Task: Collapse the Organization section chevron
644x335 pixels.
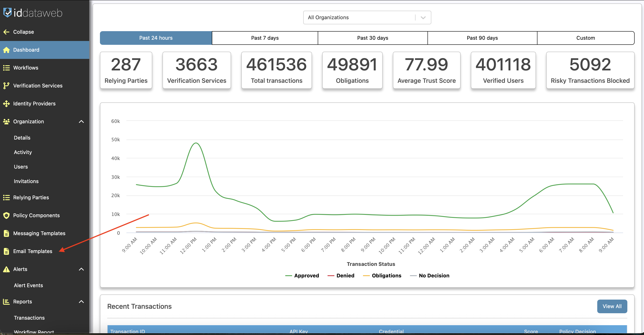Action: pos(81,122)
